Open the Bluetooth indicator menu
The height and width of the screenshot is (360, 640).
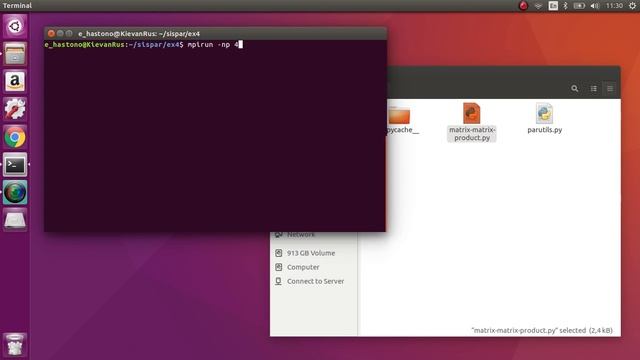point(565,6)
